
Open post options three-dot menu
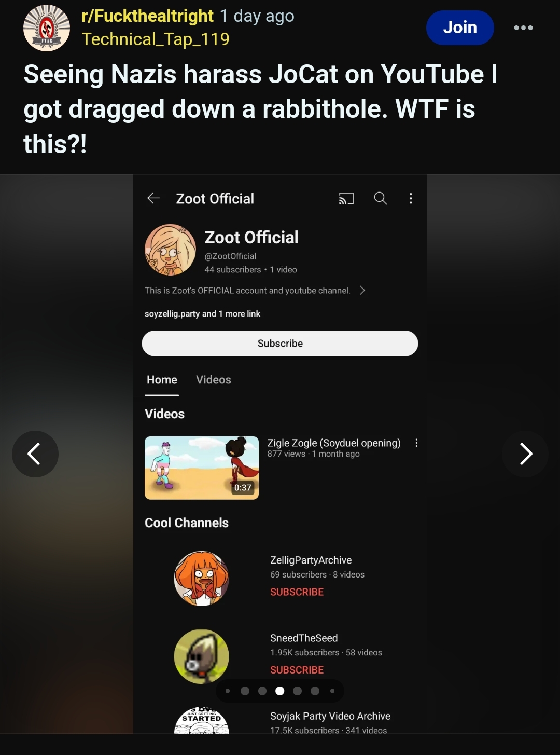523,28
